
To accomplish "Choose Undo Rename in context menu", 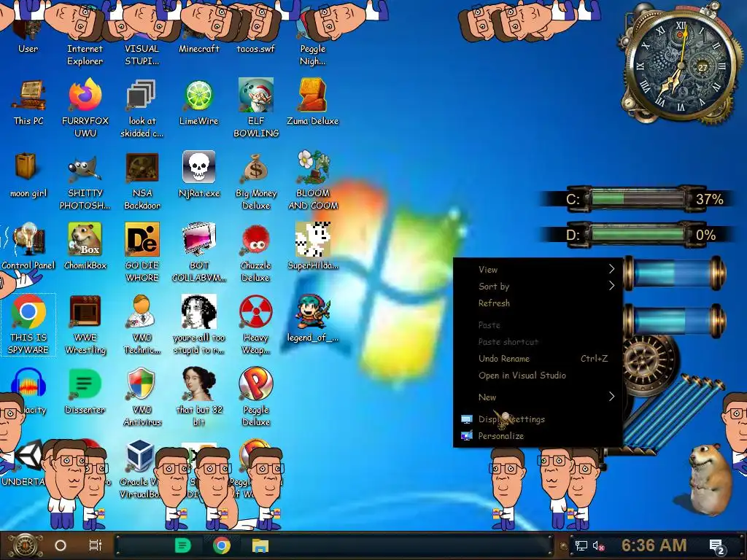I will click(538, 359).
